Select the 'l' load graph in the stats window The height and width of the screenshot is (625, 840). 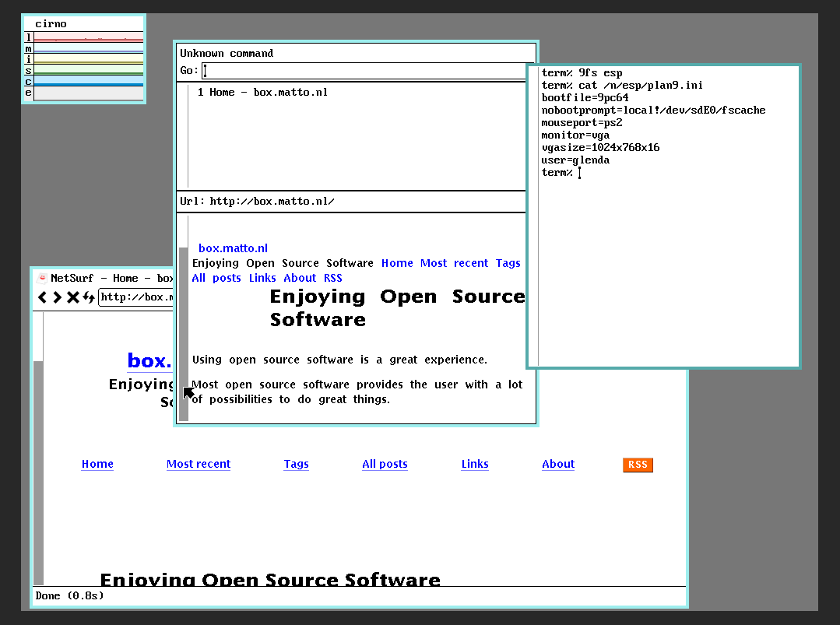[88, 37]
